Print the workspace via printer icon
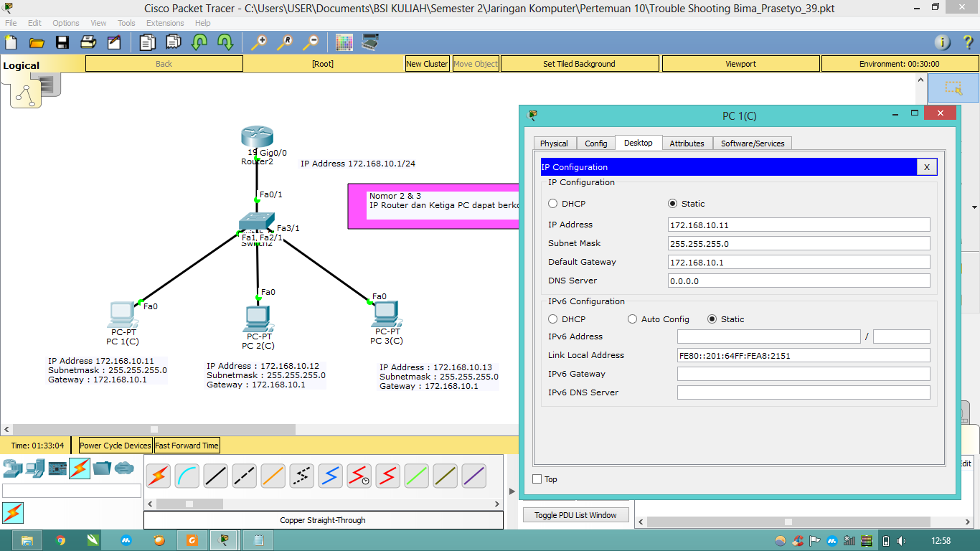This screenshot has height=551, width=980. (88, 42)
